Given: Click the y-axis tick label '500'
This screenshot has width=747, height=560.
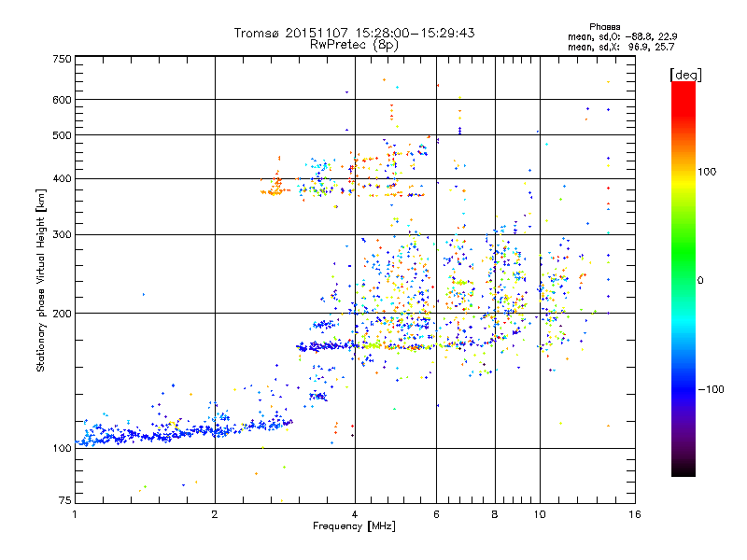Looking at the screenshot, I should [63, 135].
